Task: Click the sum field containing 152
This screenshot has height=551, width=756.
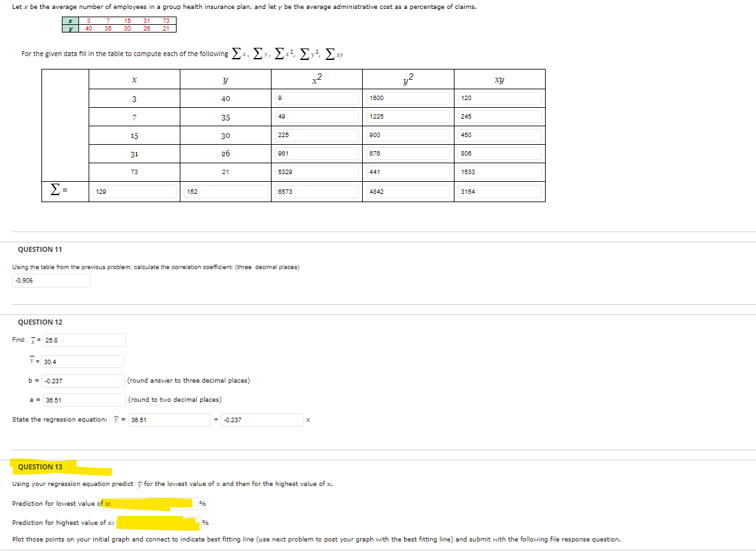Action: (224, 191)
